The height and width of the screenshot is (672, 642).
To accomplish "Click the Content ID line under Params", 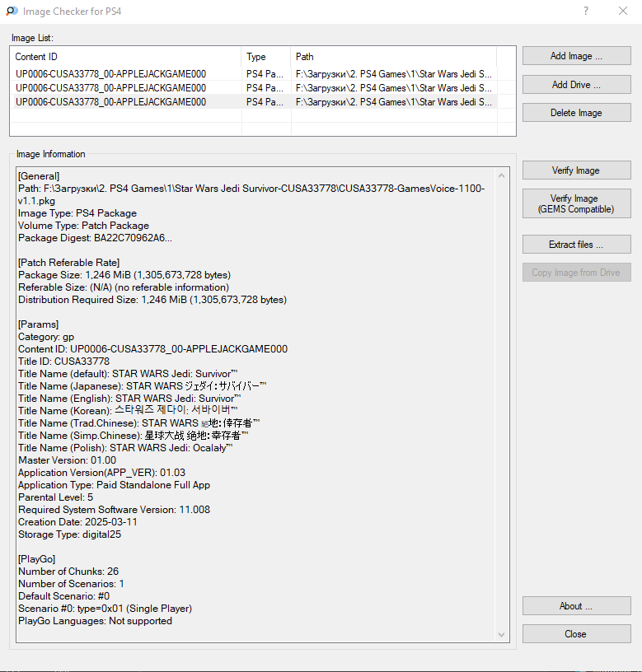I will click(152, 349).
